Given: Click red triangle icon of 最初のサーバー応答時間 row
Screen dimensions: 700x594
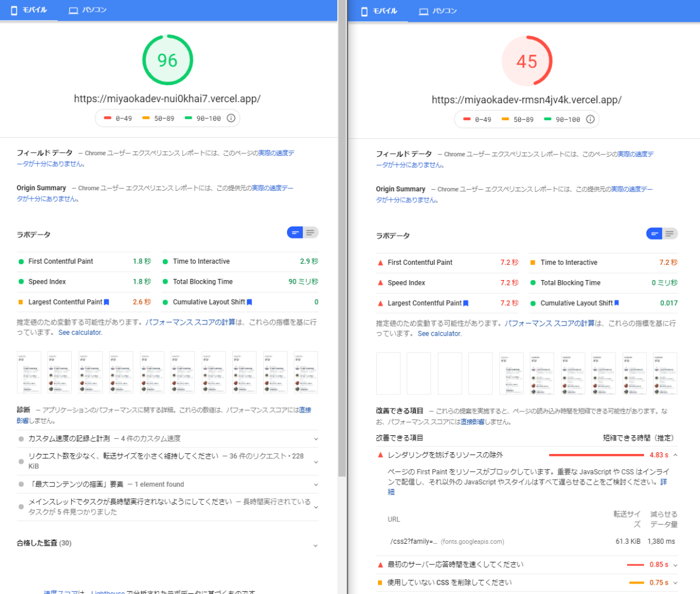Looking at the screenshot, I should point(380,565).
